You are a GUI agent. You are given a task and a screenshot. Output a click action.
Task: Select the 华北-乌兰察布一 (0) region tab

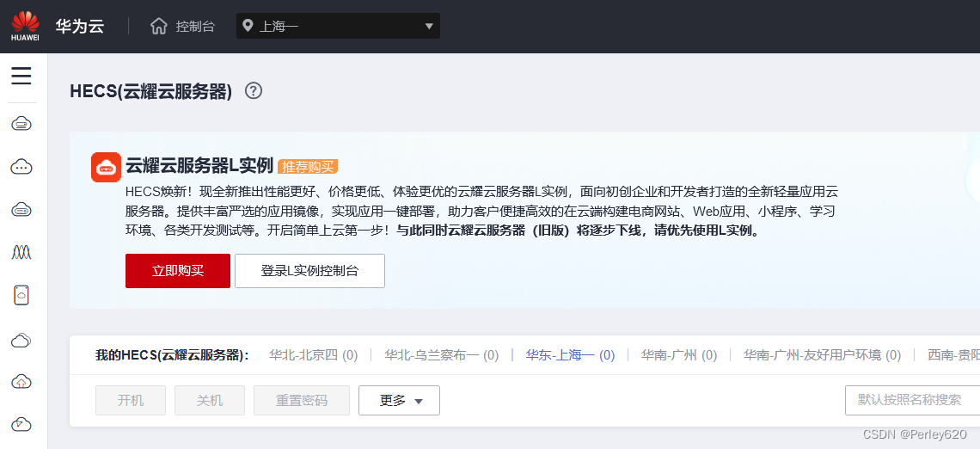(x=441, y=355)
